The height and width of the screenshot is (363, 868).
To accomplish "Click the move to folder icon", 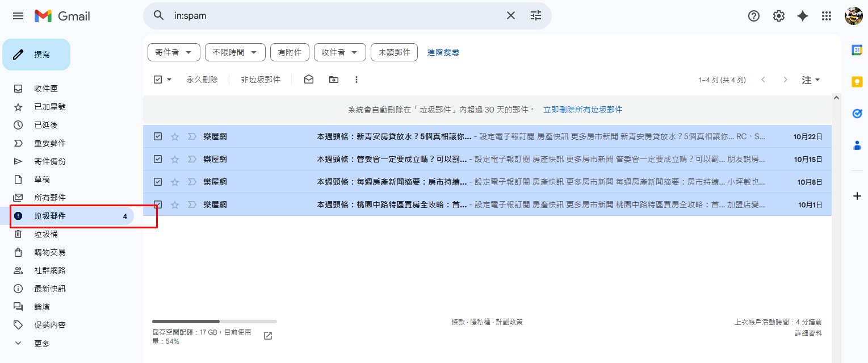I will click(x=334, y=80).
